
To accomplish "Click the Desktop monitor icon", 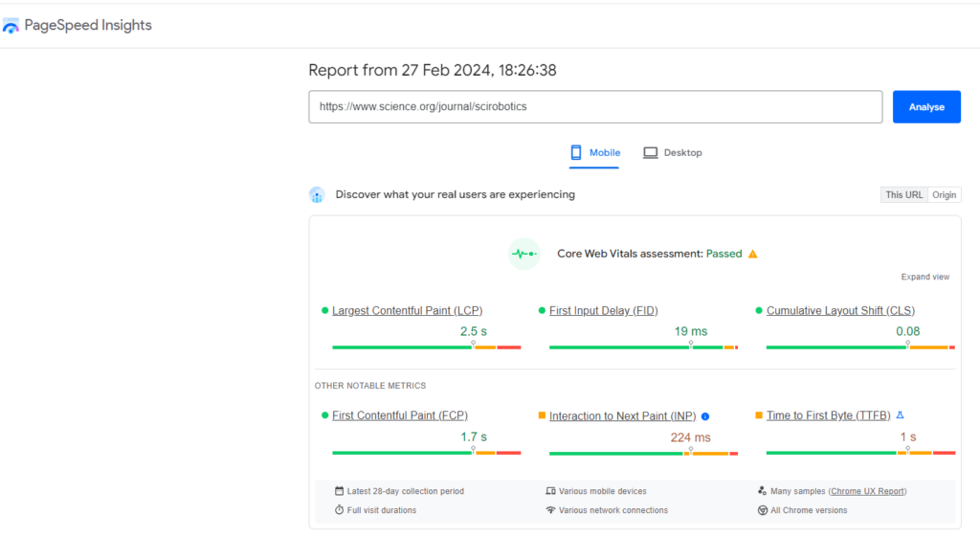I will [650, 152].
